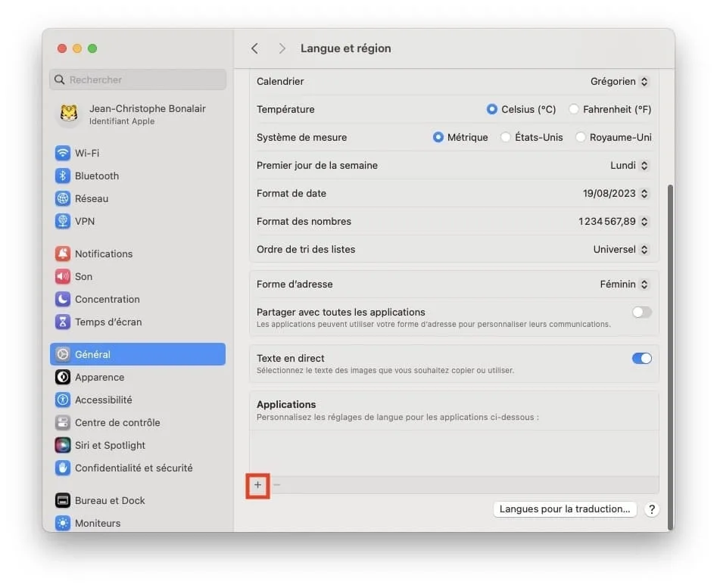Toggle Partager avec toutes les applications

tap(640, 311)
